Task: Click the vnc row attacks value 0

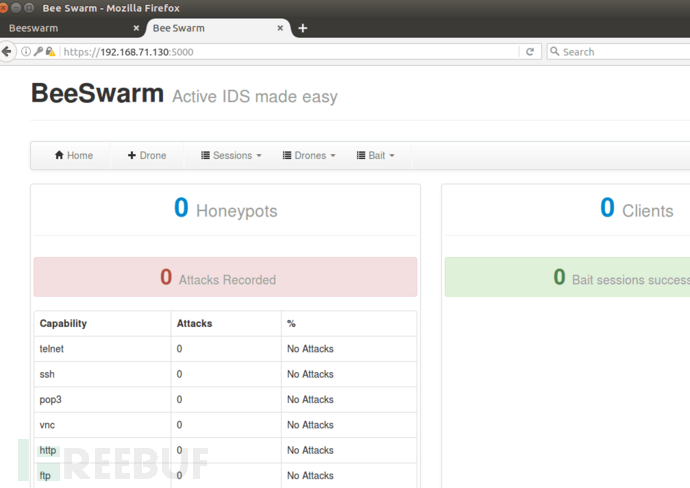Action: 180,425
